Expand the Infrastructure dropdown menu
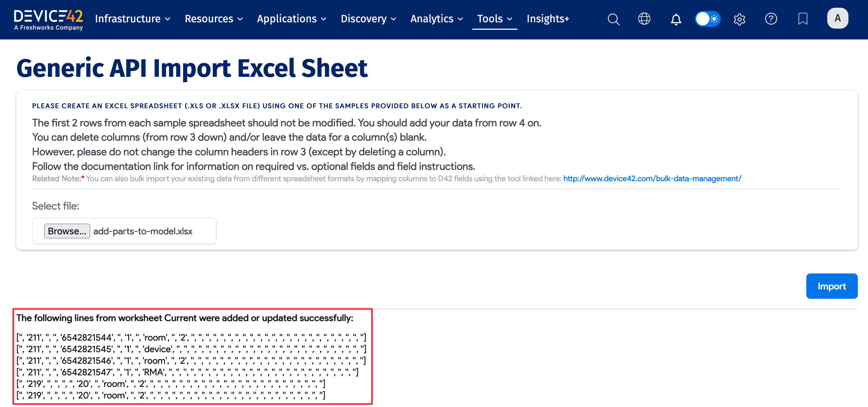Image resolution: width=868 pixels, height=407 pixels. pyautogui.click(x=132, y=19)
